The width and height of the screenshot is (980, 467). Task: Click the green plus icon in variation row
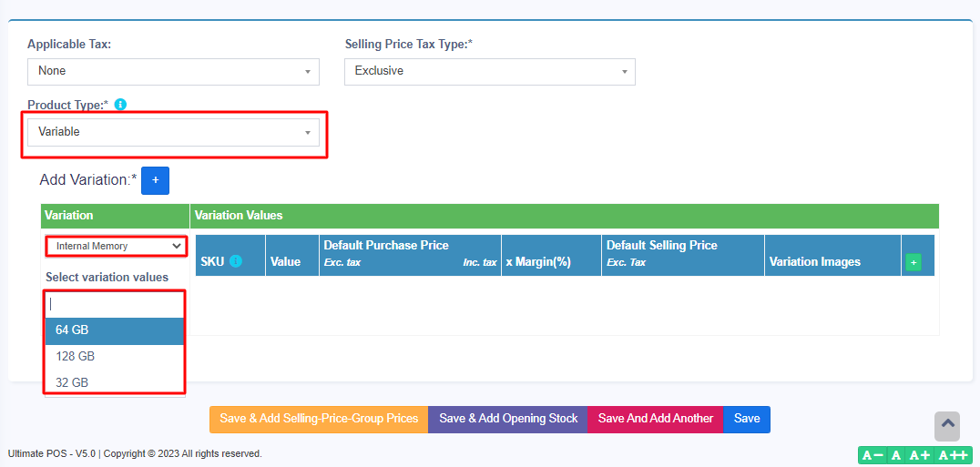pyautogui.click(x=913, y=262)
